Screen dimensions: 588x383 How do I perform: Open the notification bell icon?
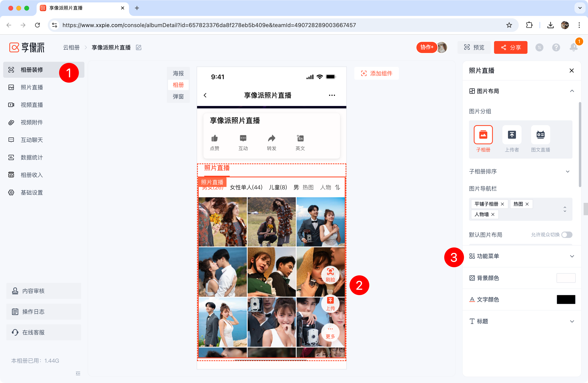point(574,47)
